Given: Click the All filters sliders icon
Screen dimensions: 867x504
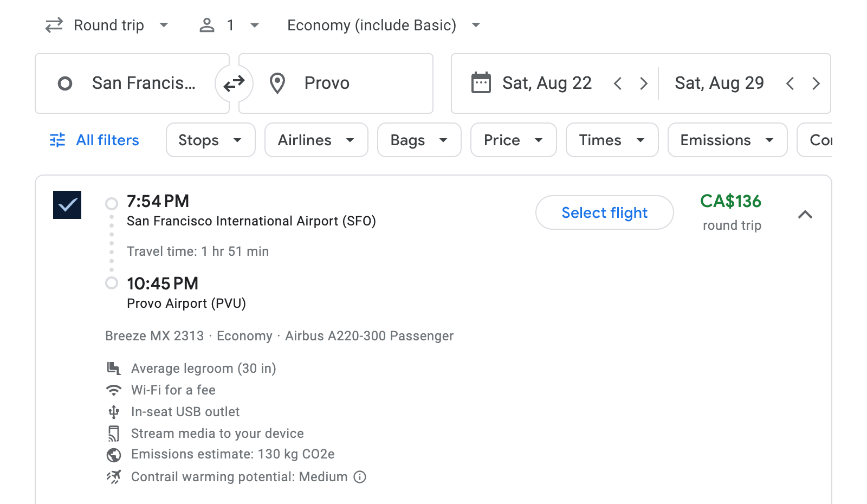Looking at the screenshot, I should (x=57, y=140).
